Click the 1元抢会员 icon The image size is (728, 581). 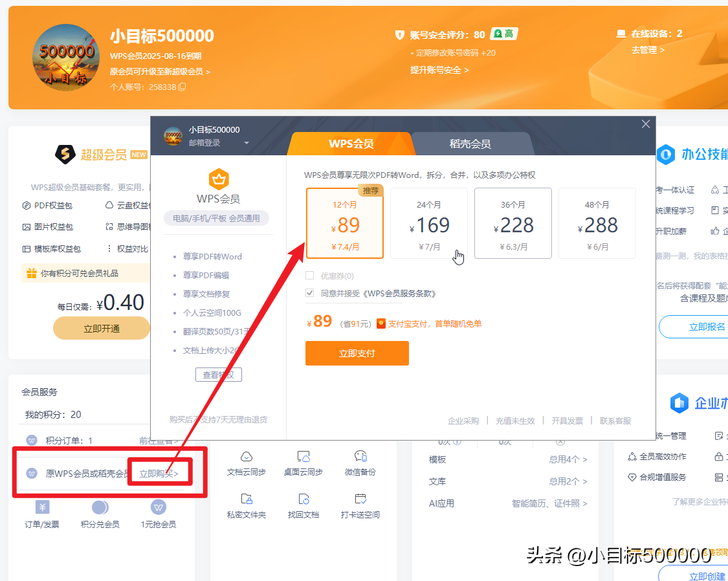coord(159,507)
